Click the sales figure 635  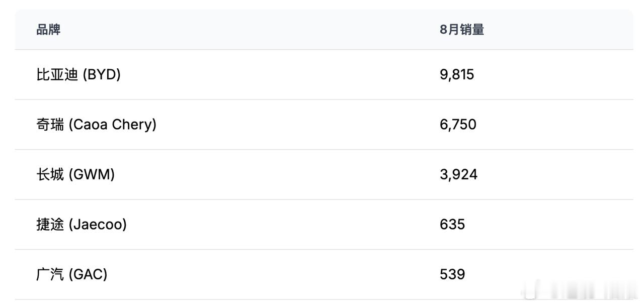(452, 224)
